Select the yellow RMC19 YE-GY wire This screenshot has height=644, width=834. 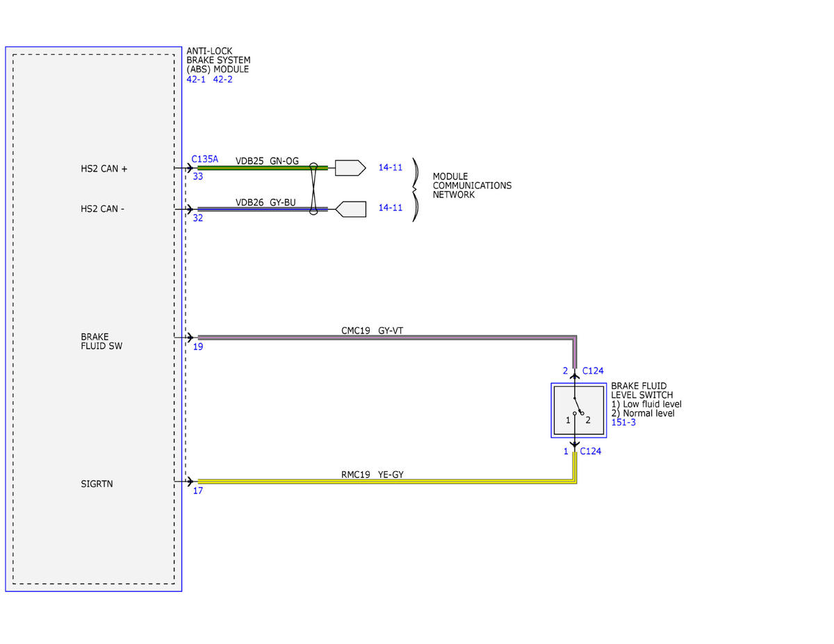(x=386, y=481)
